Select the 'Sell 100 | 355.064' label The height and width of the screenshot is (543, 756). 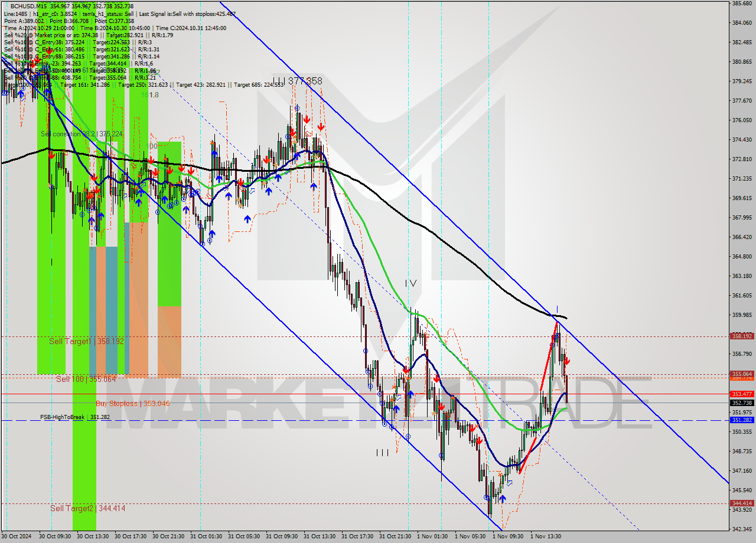point(86,379)
